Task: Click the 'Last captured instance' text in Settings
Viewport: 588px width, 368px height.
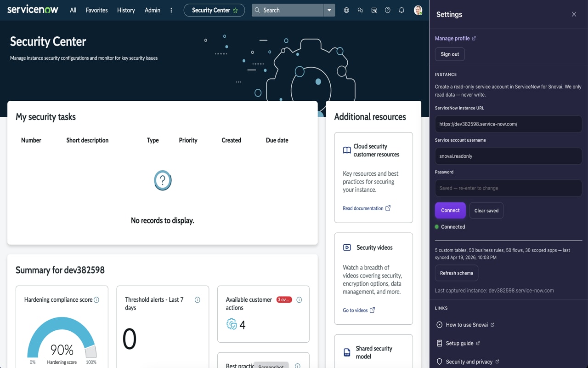Action: click(494, 291)
